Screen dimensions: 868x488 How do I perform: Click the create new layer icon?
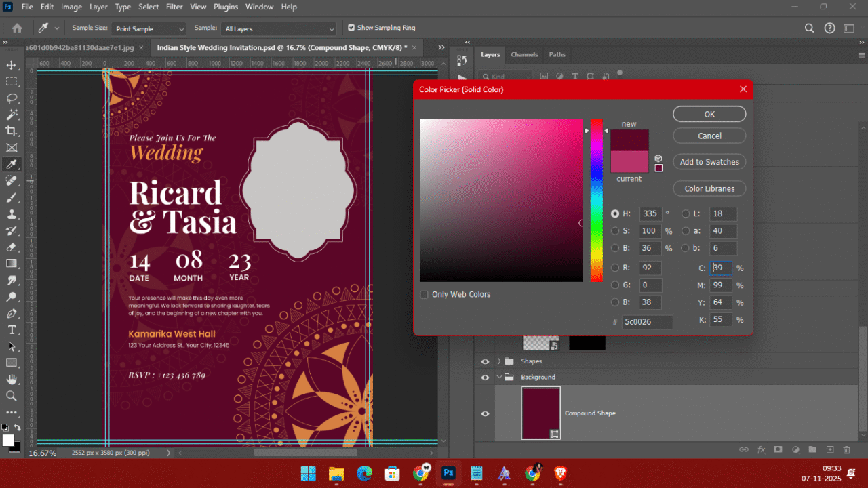coord(829,449)
